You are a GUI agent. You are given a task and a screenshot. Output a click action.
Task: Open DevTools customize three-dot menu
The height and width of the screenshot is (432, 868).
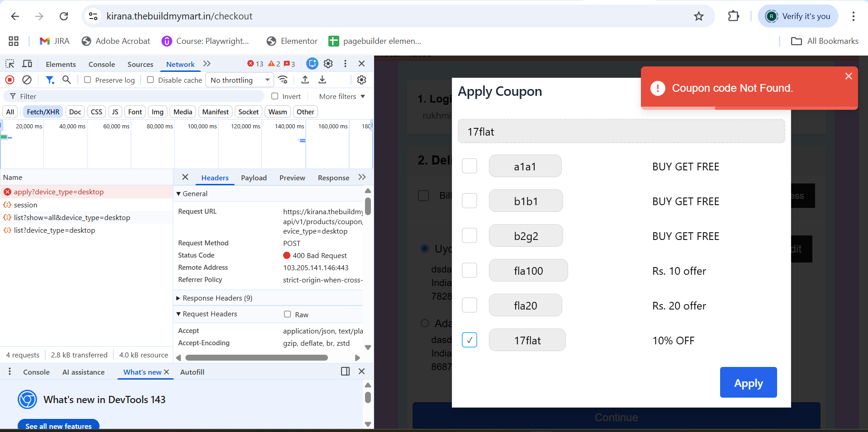[345, 64]
